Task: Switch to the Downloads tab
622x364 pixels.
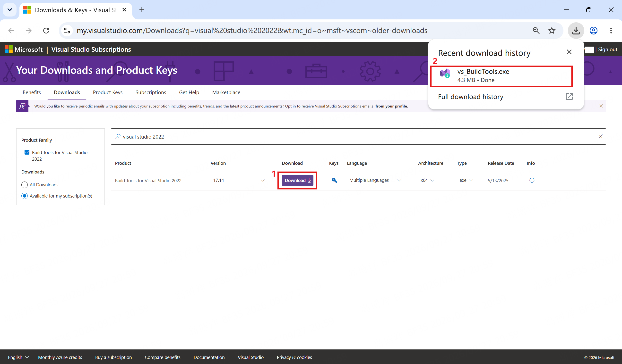Action: 67,92
